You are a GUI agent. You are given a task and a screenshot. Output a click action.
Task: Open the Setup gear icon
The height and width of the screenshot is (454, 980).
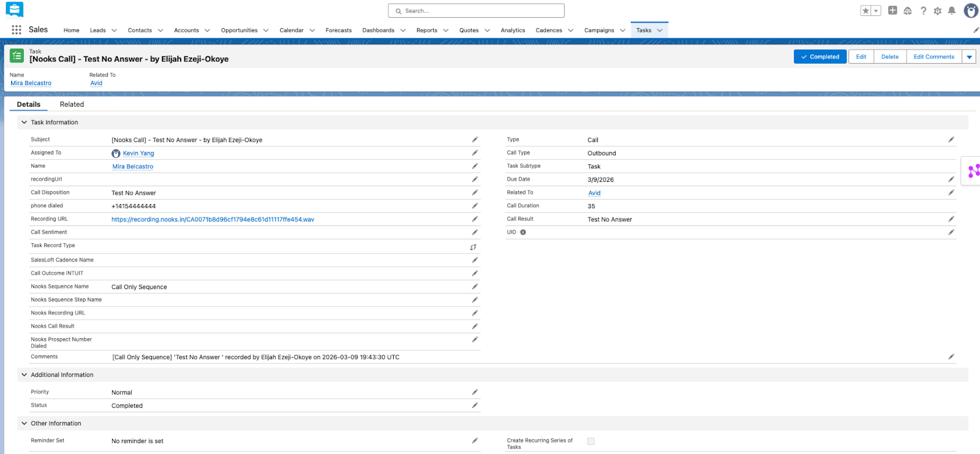(937, 10)
